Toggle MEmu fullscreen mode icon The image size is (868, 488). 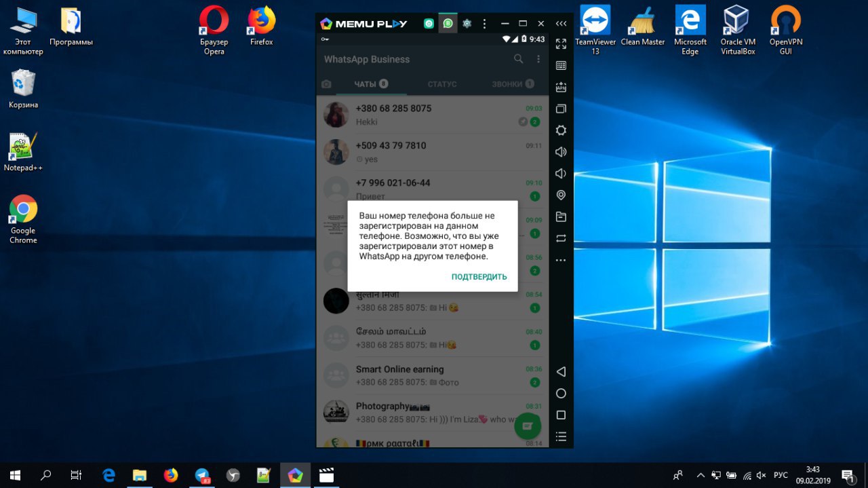pyautogui.click(x=561, y=44)
